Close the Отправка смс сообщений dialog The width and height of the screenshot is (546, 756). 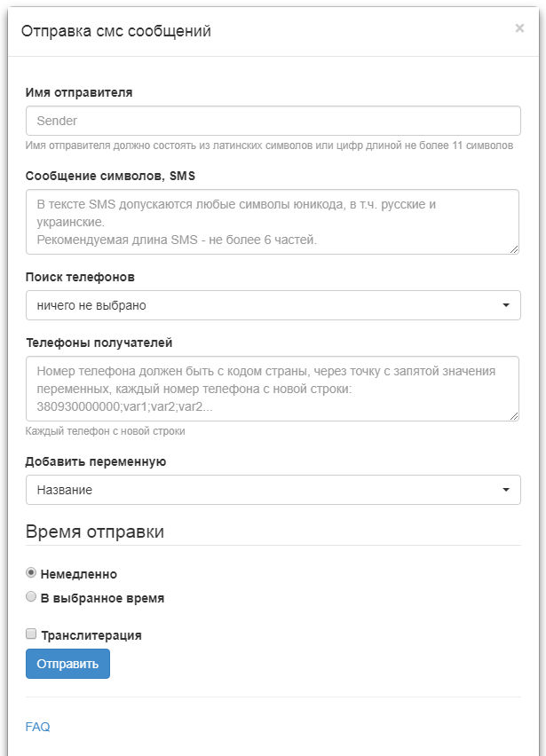click(x=519, y=28)
